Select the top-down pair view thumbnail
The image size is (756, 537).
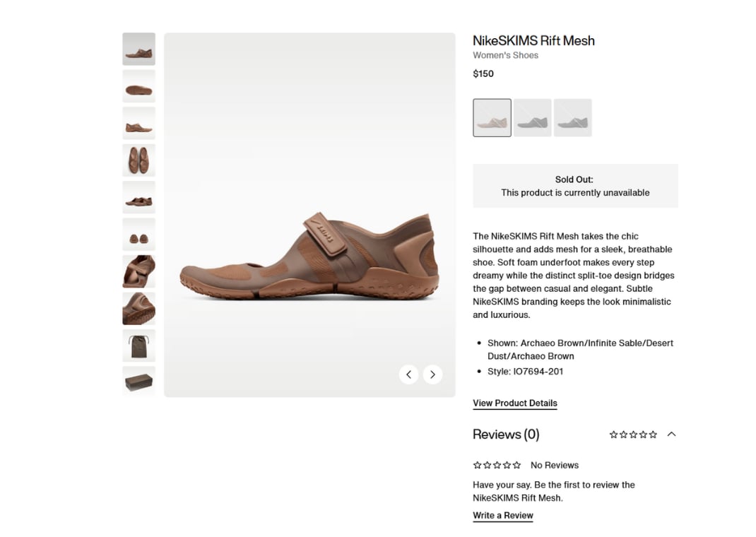(x=138, y=160)
